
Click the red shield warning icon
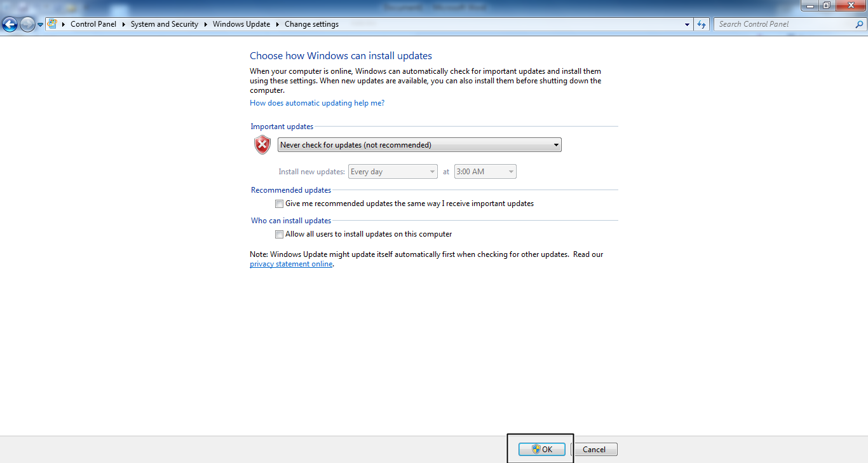(x=262, y=145)
